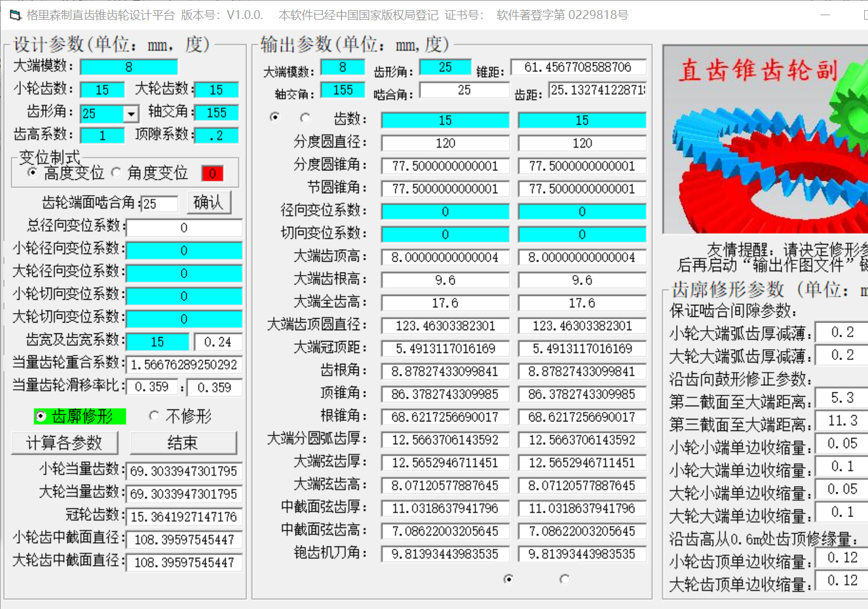This screenshot has width=868, height=609.
Task: Click the 大轮齿中截面直径 value field
Action: pos(184,563)
